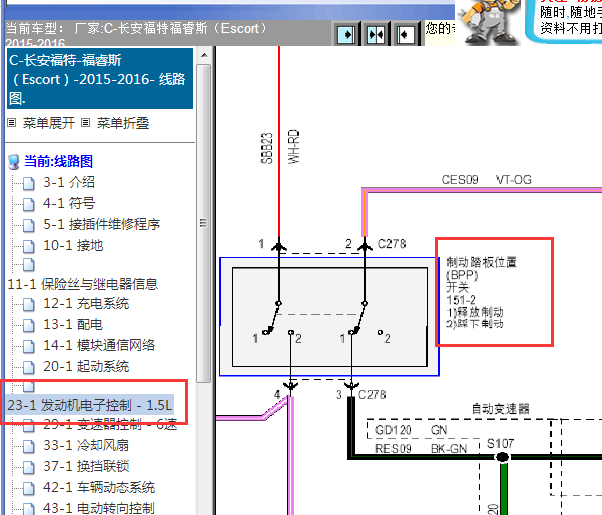
Task: Click the CES09 wire label
Action: coord(460,180)
